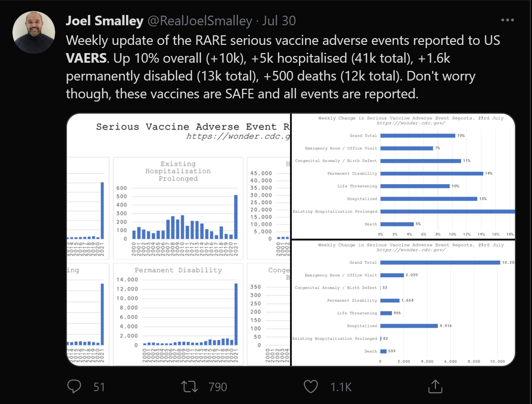
Task: Click the bold VAERS word in tweet
Action: point(86,58)
